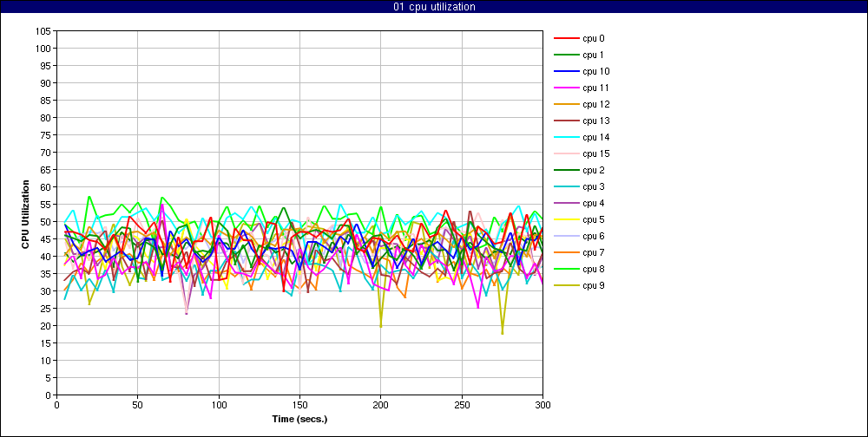
Task: Click the blue cpu 10 legend line
Action: 566,71
